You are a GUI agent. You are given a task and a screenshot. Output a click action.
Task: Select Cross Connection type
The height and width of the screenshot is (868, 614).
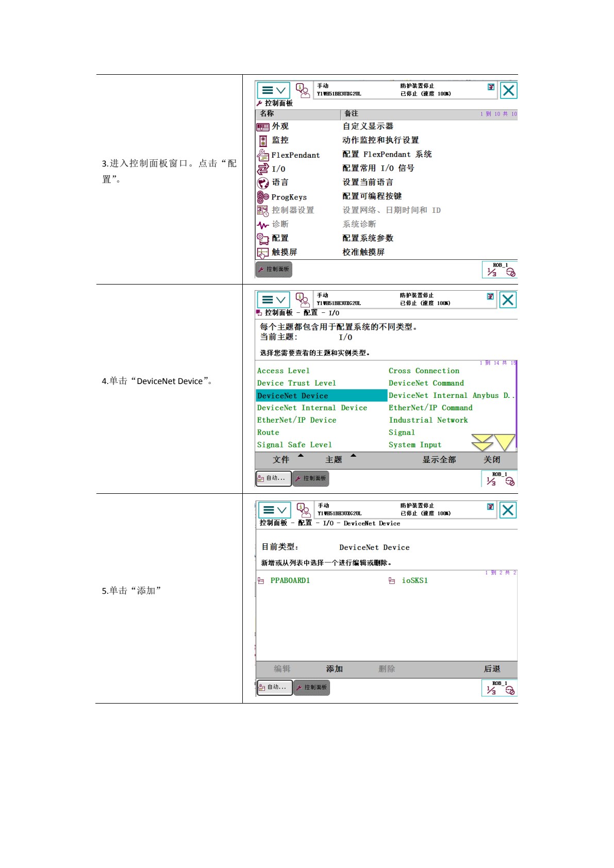click(424, 371)
